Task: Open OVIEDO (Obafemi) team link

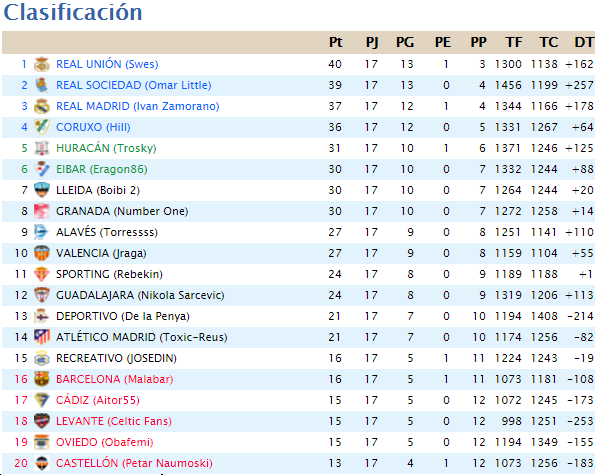Action: point(104,442)
